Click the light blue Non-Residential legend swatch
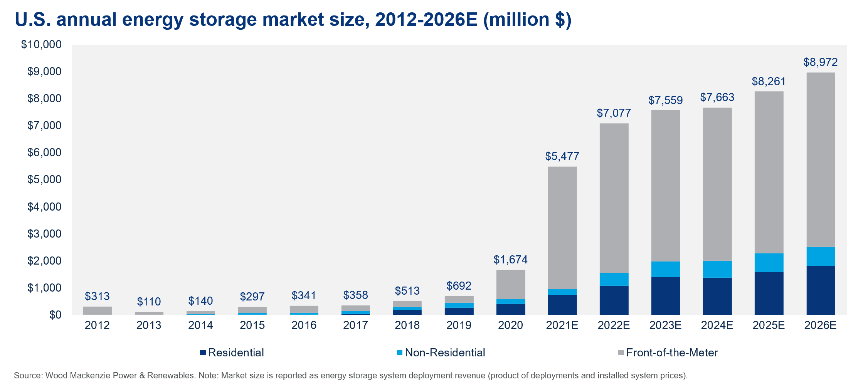 400,353
